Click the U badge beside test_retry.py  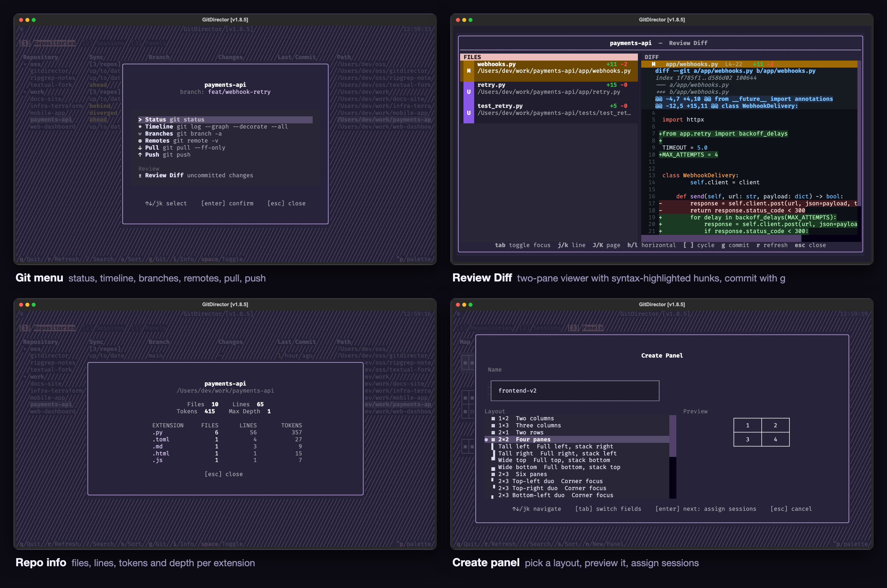click(469, 113)
